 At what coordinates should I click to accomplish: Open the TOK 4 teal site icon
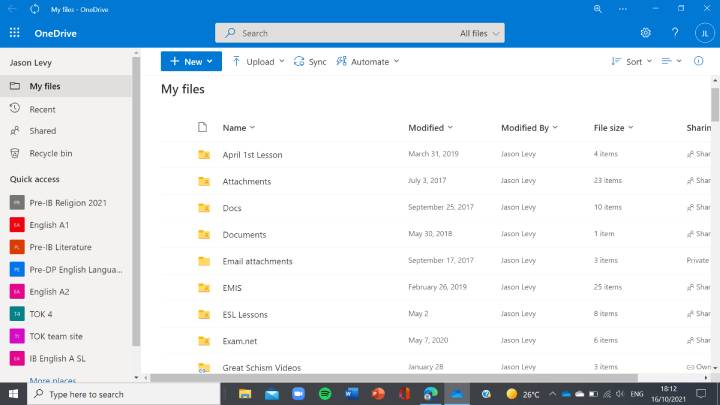point(17,314)
